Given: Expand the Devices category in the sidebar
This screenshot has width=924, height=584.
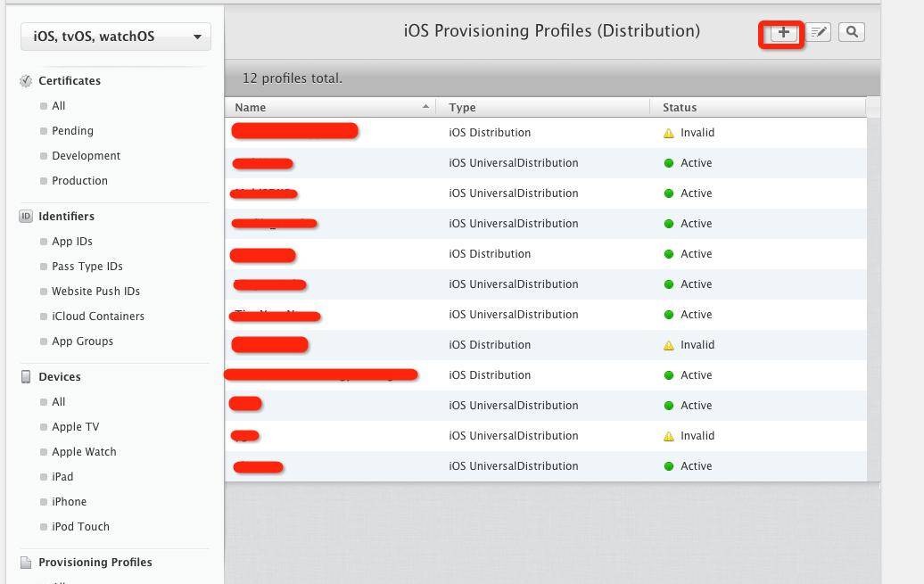Looking at the screenshot, I should pos(60,376).
